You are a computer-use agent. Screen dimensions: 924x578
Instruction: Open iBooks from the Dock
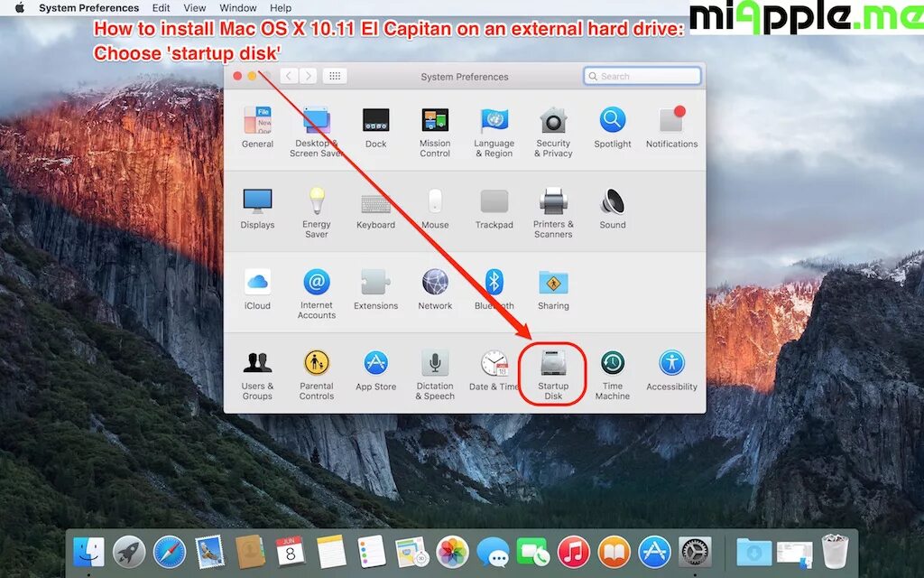click(x=614, y=553)
